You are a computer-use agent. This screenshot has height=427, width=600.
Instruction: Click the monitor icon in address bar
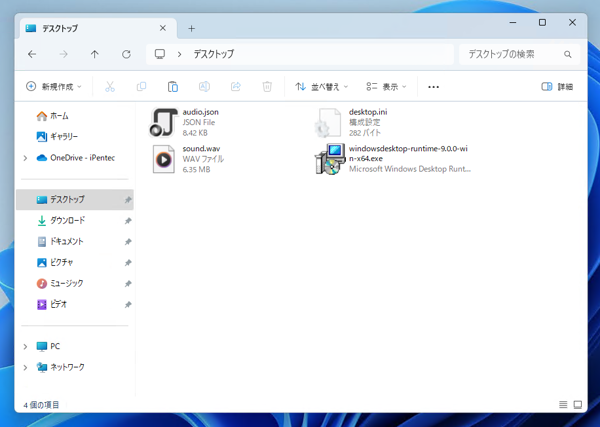click(160, 54)
